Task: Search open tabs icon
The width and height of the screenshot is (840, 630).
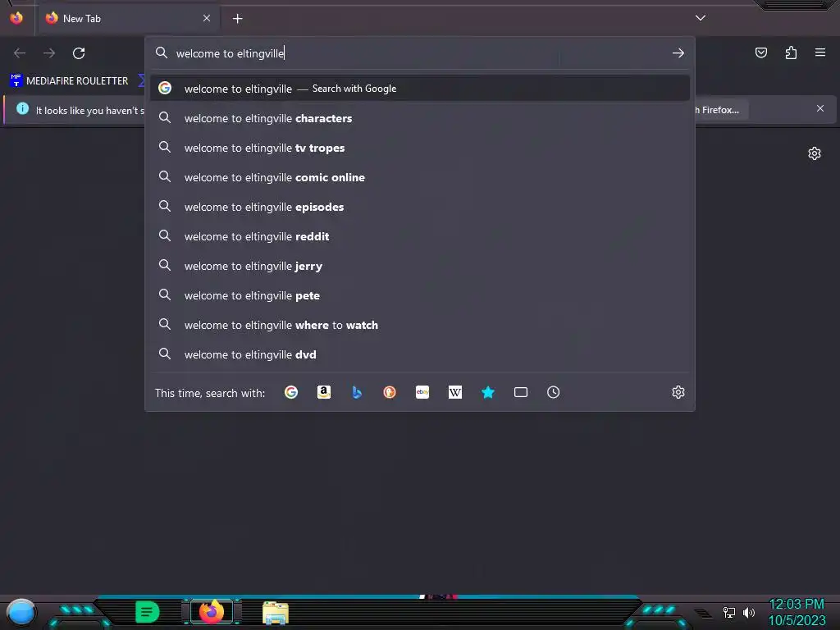Action: (521, 392)
